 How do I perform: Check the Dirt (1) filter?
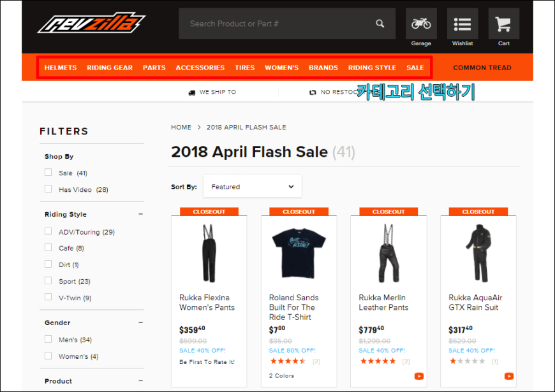[x=48, y=264]
